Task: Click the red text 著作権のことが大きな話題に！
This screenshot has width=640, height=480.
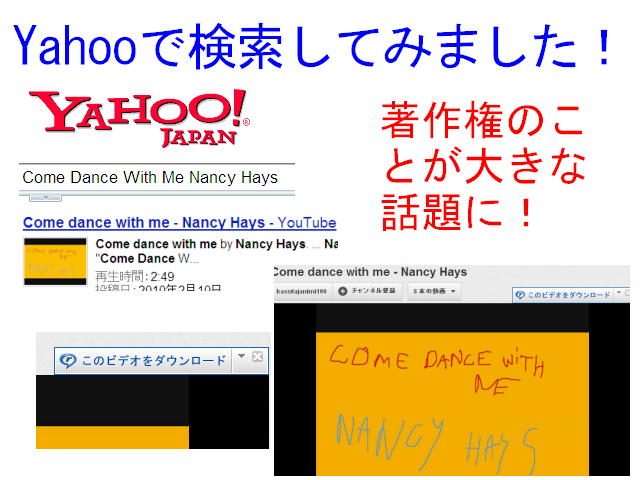Action: pyautogui.click(x=483, y=167)
